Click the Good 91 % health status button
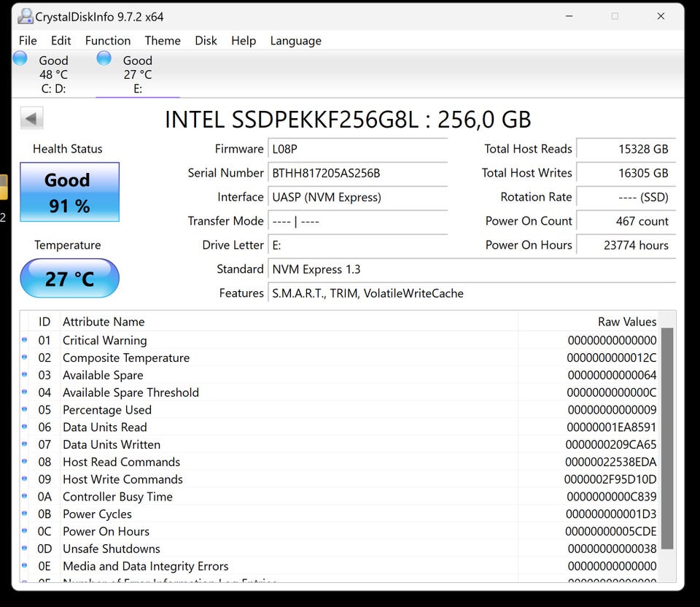This screenshot has height=607, width=700. 69,193
